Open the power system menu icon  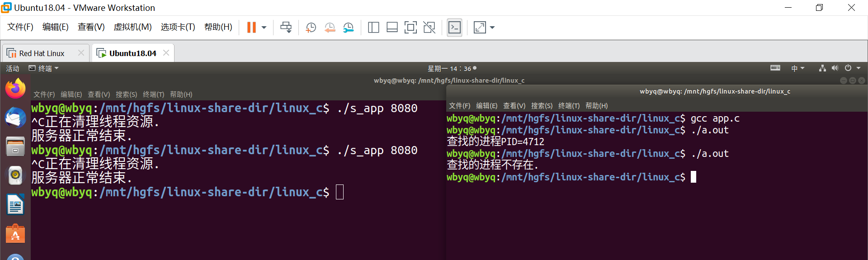tap(848, 68)
